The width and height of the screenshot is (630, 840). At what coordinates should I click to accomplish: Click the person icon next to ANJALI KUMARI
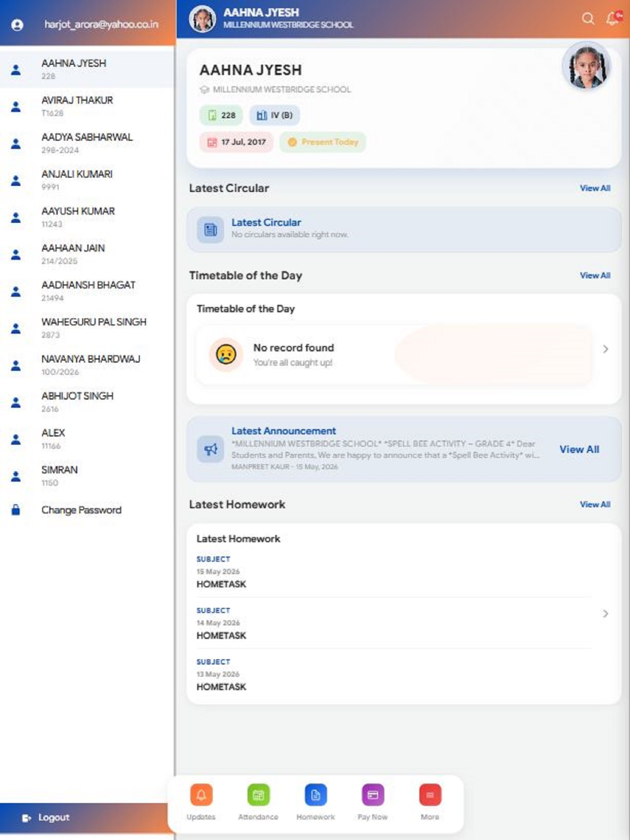[x=16, y=180]
